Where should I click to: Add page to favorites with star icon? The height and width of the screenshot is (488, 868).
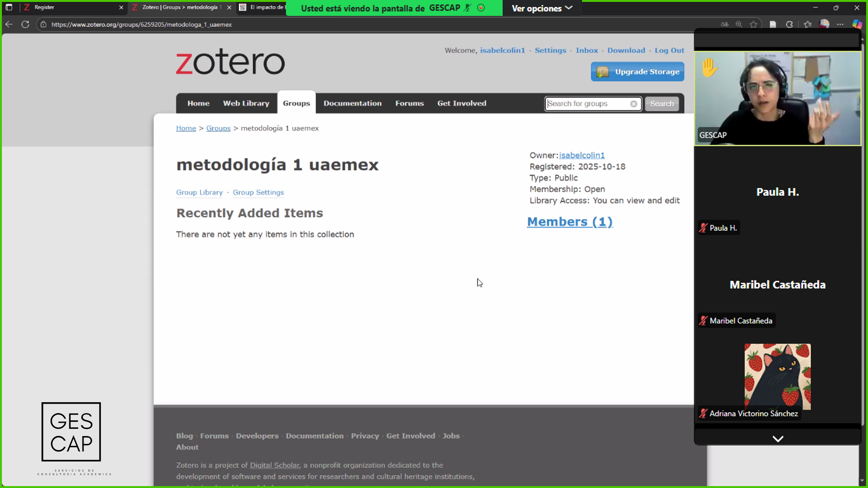tap(753, 24)
